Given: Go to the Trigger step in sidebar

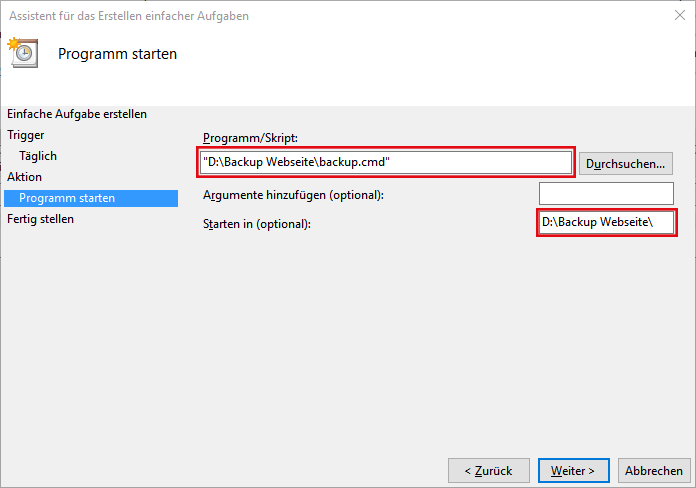Looking at the screenshot, I should pos(26,134).
